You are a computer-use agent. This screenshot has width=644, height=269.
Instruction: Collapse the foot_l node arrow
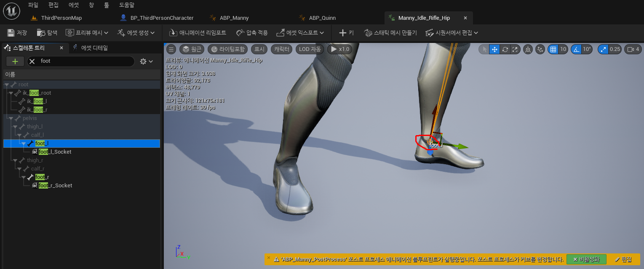(x=24, y=144)
